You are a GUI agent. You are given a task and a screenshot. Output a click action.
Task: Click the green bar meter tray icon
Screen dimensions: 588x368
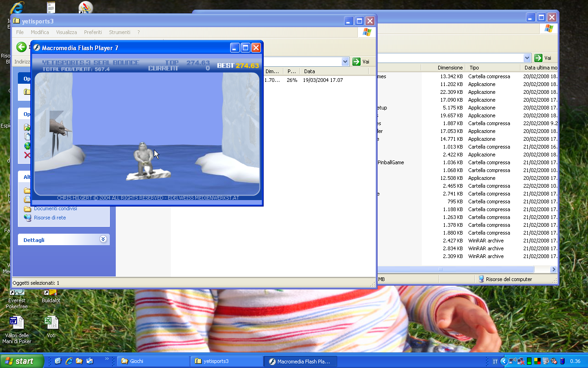coord(529,361)
